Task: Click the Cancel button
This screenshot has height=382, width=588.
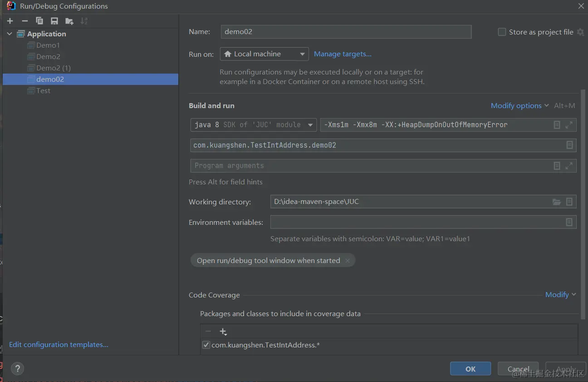Action: (x=518, y=369)
